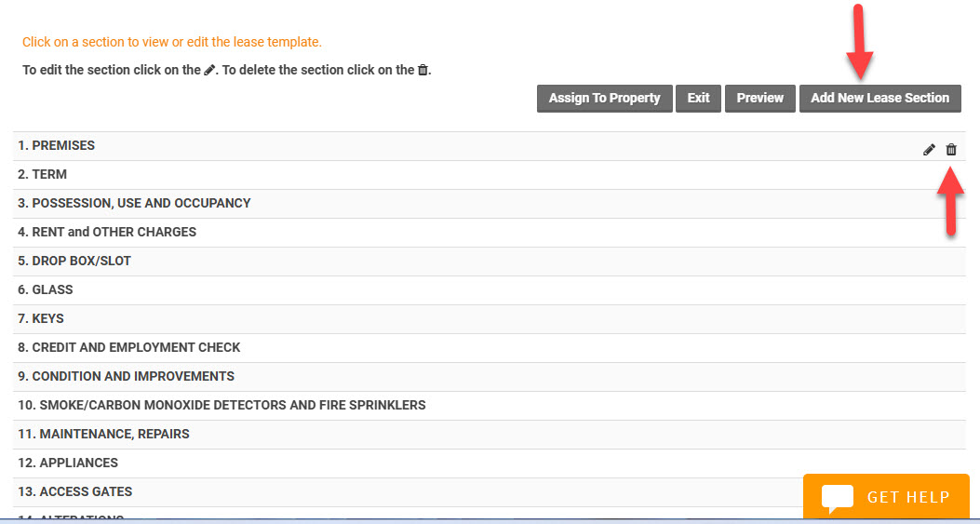980x524 pixels.
Task: Open 3. POSSESSION, USE AND OCCUPANCY section
Action: (134, 204)
